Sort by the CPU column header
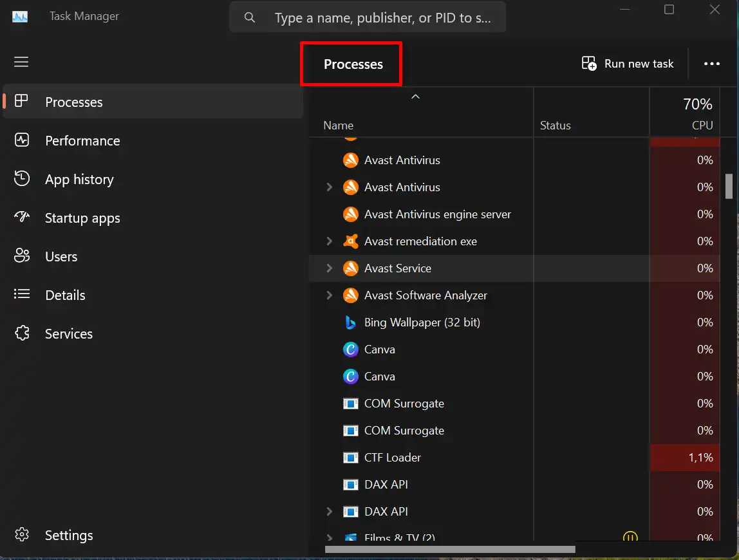 point(685,112)
